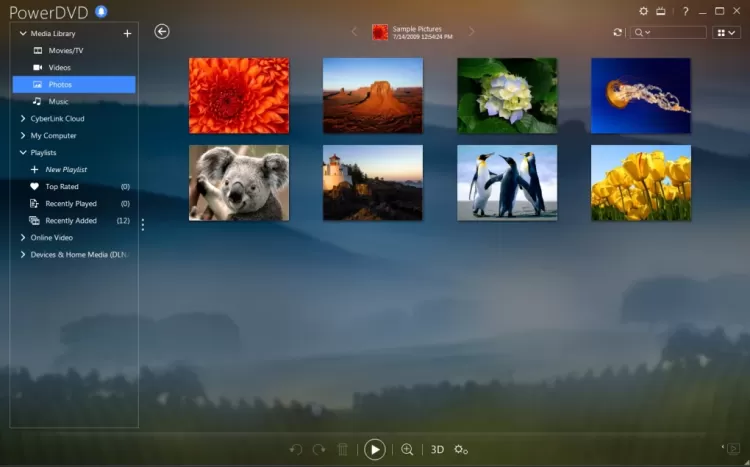This screenshot has height=467, width=750.
Task: Click the zoom magnifier in bottom toolbar
Action: [x=407, y=450]
